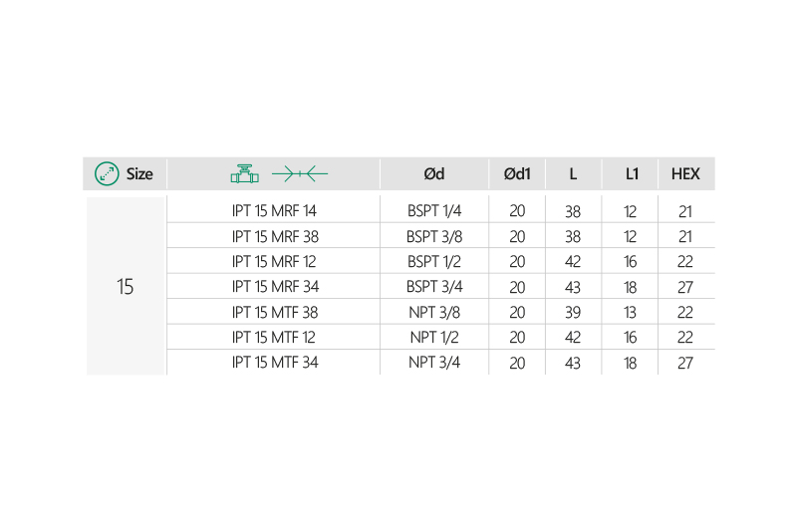
Task: Click the IPT 15 MRF 12 part number
Action: [274, 262]
